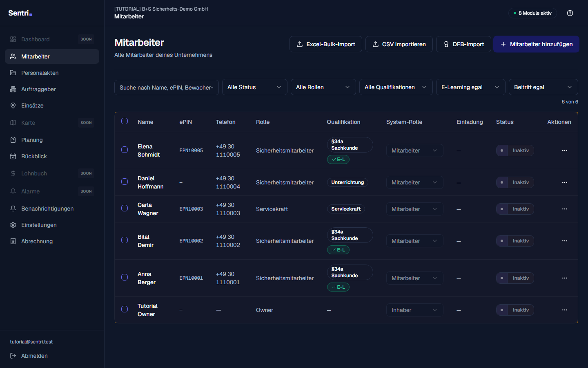This screenshot has width=588, height=368.
Task: Select all employees with header checkbox
Action: (125, 121)
